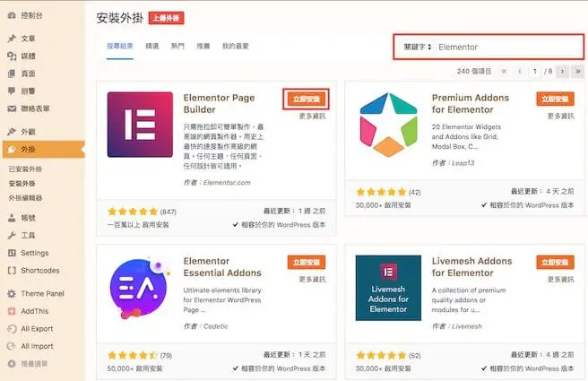Open the Pages icon in the sidebar

pyautogui.click(x=12, y=74)
